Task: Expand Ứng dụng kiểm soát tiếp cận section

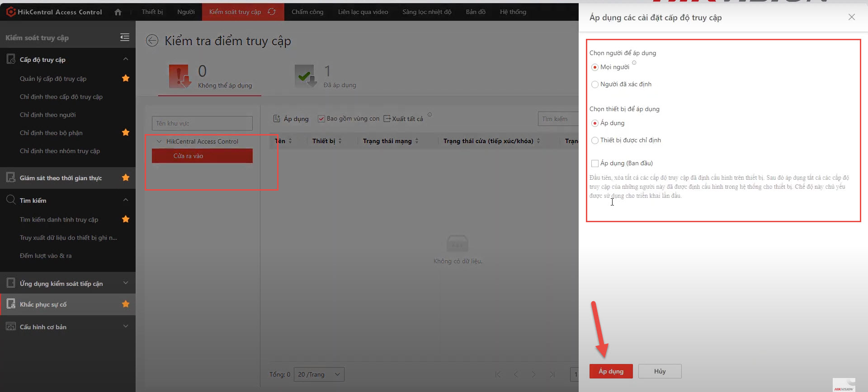Action: tap(126, 283)
